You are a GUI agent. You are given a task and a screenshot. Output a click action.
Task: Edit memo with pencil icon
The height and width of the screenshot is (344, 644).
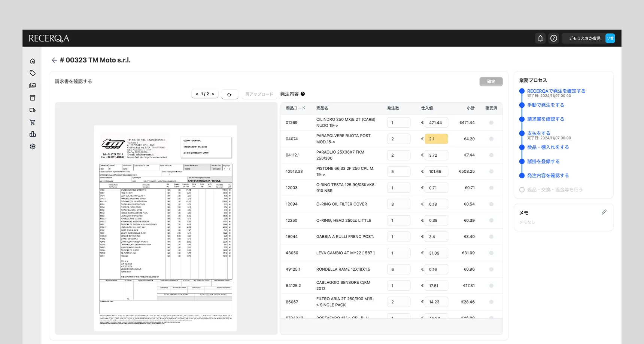point(604,212)
